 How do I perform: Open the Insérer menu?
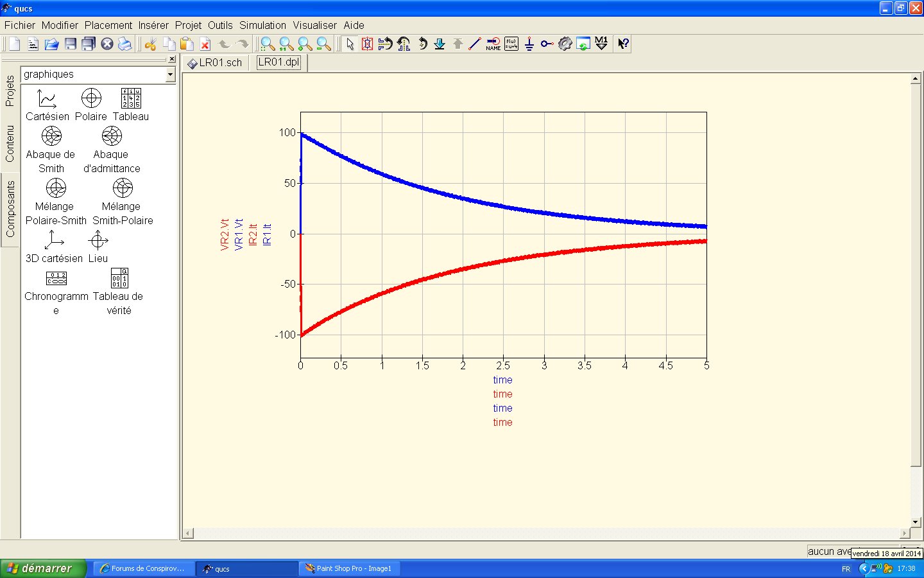coord(153,25)
